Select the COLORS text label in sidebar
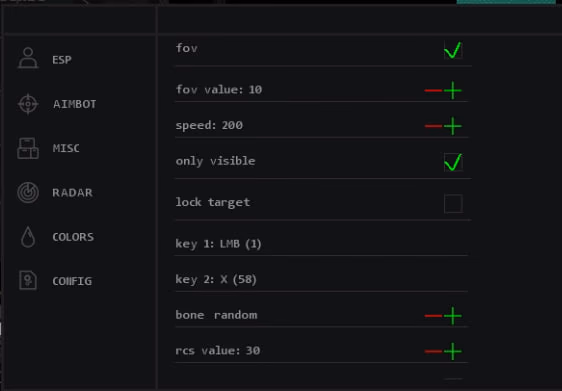Screen dimensions: 562x391 73,237
